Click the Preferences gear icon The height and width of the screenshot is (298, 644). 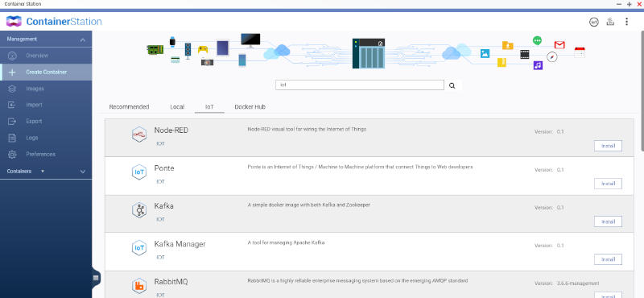click(12, 155)
